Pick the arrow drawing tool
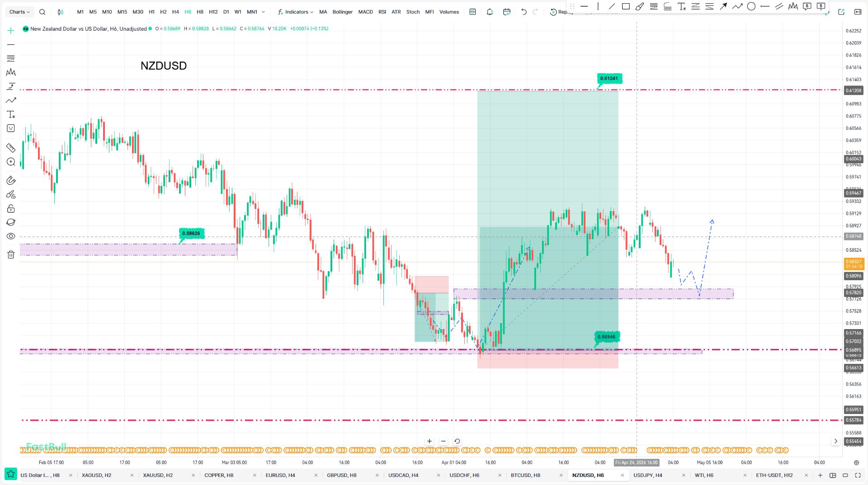Screen dimensions: 868x485 (723, 6)
